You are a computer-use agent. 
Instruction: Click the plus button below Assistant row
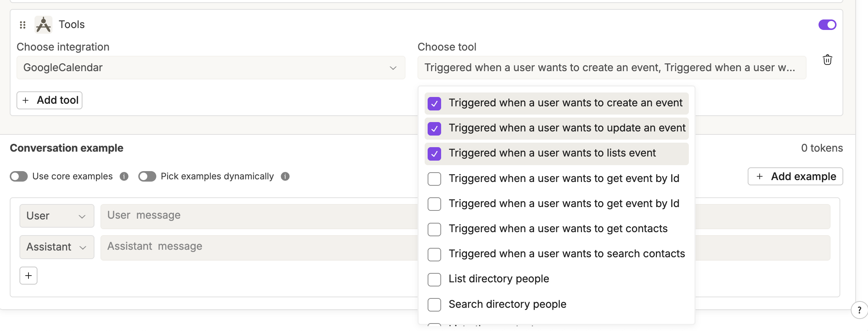pyautogui.click(x=28, y=276)
